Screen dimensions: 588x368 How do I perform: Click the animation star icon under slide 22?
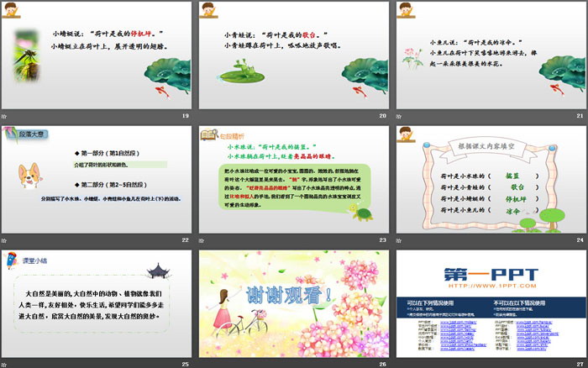pyautogui.click(x=4, y=240)
